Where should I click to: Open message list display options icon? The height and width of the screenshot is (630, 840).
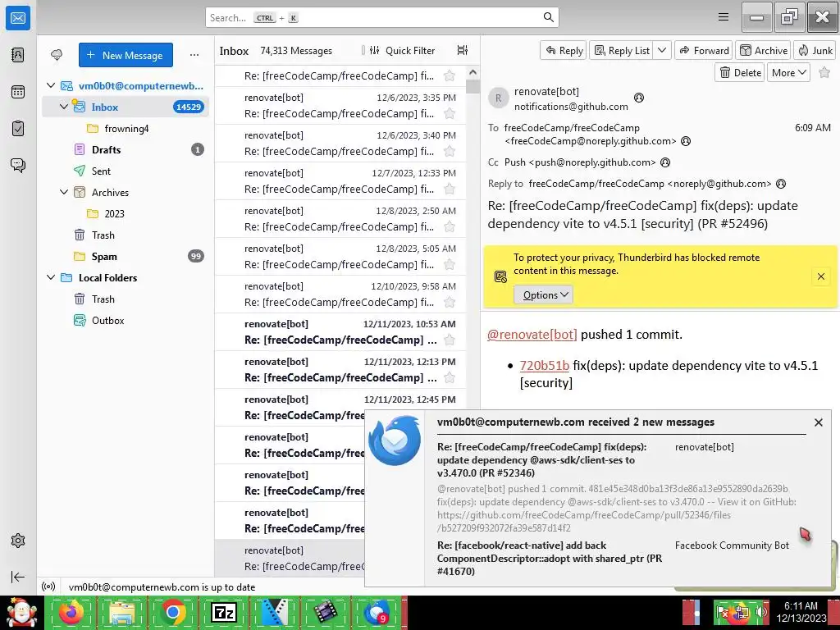point(463,50)
